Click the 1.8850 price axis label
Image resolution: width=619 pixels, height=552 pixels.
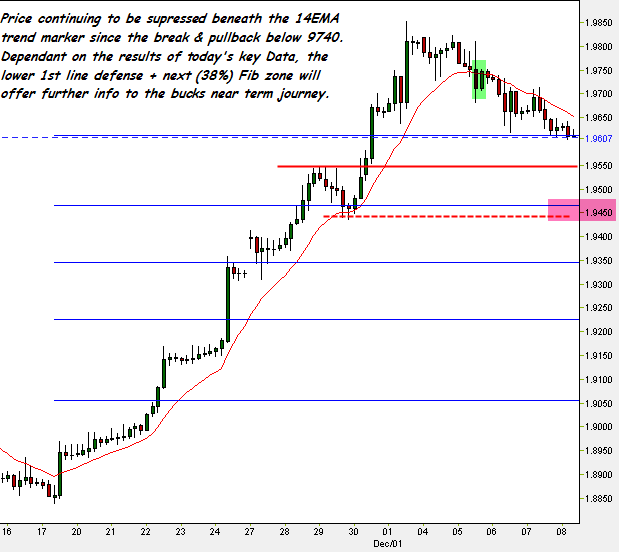coord(598,499)
